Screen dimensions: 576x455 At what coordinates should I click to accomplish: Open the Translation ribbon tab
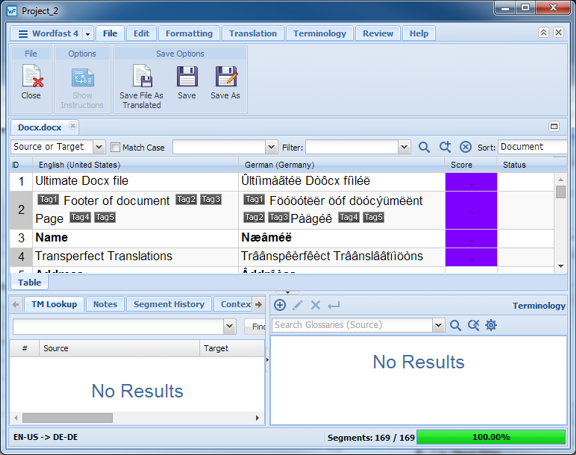tap(253, 33)
